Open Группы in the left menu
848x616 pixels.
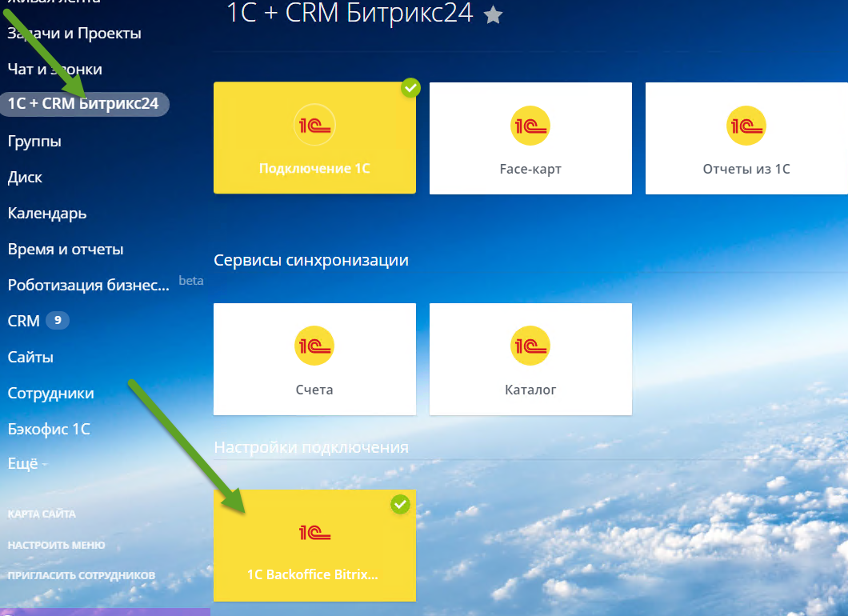click(34, 142)
